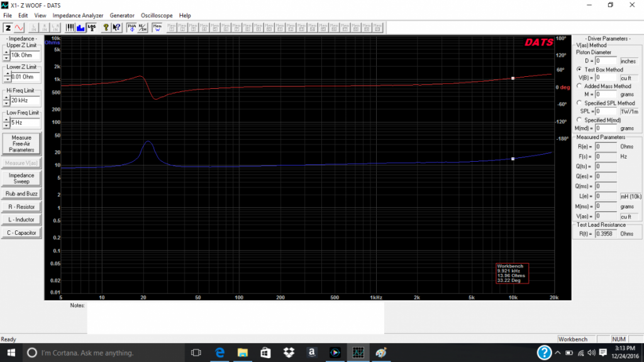
Task: Decrease the Hi Freq Limit with down arrow
Action: click(x=6, y=103)
